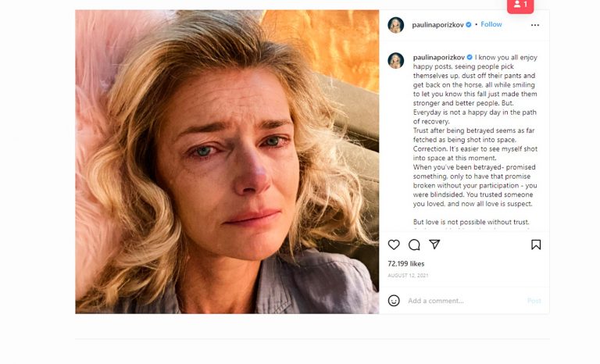
Task: Open the three-dot more options menu
Action: [535, 25]
